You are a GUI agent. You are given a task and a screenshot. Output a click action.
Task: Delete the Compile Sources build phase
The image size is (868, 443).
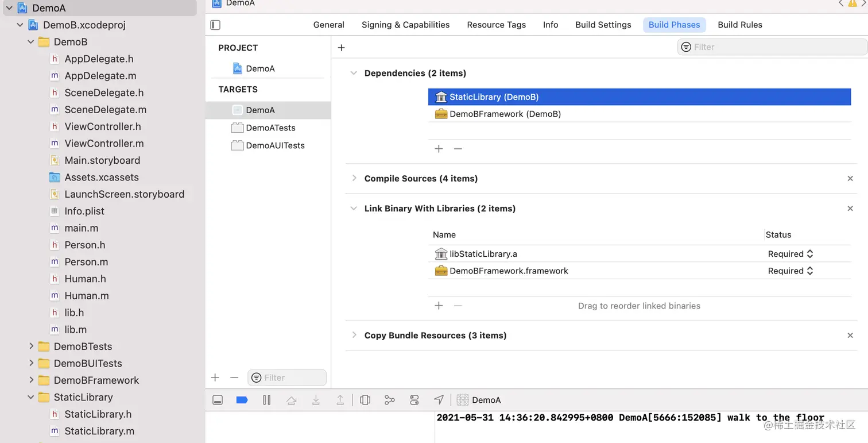pyautogui.click(x=850, y=179)
